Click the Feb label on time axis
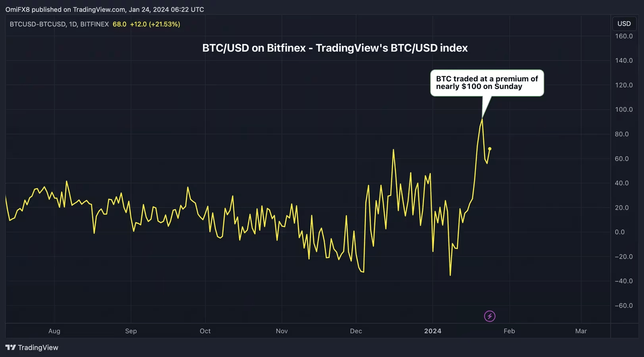The width and height of the screenshot is (644, 357). [509, 331]
